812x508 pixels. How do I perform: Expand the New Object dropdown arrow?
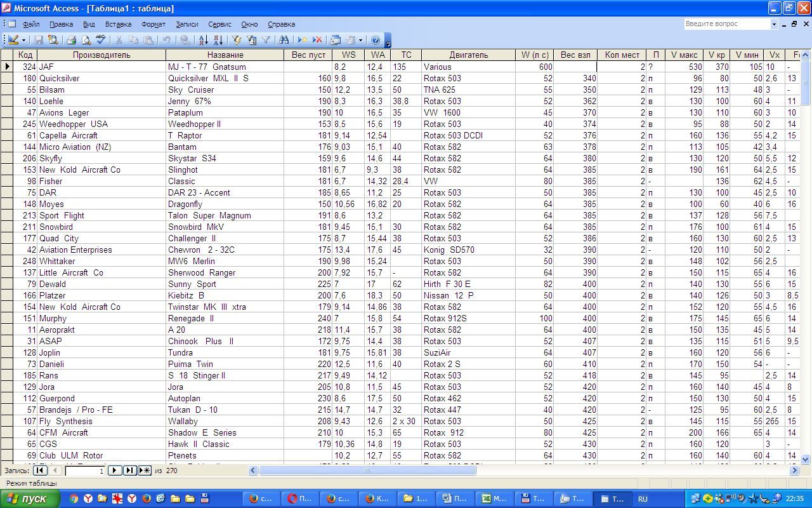coord(360,40)
